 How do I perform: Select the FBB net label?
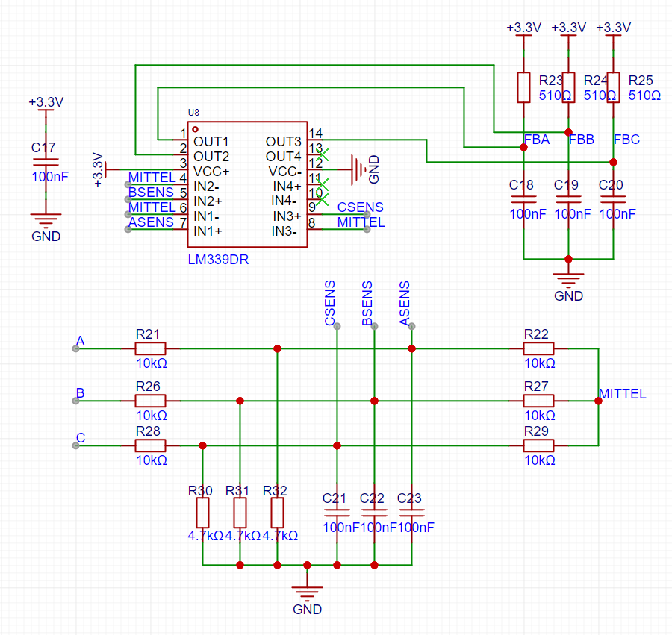pos(581,140)
